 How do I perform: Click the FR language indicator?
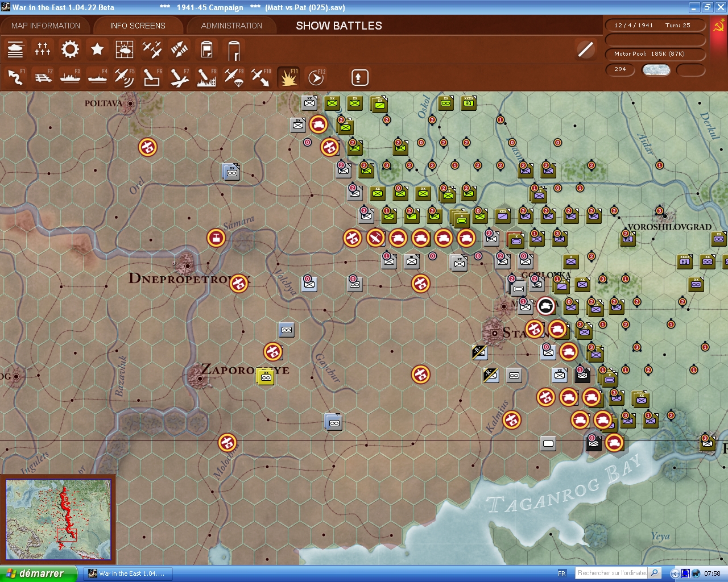(562, 573)
